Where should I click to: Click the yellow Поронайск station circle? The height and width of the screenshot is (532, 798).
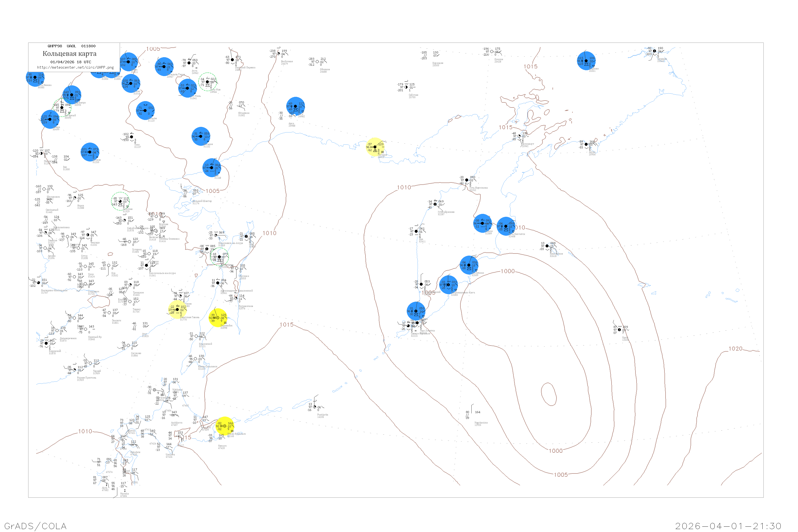[218, 318]
